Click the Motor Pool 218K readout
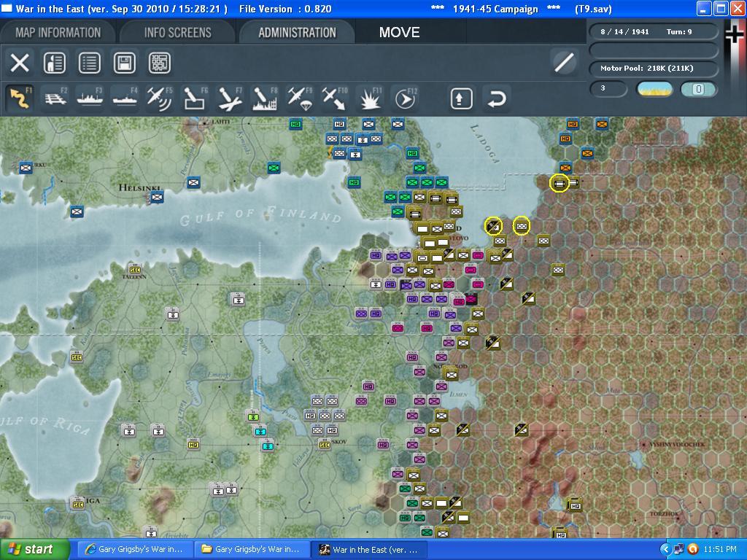Viewport: 747px width, 560px height. (654, 69)
